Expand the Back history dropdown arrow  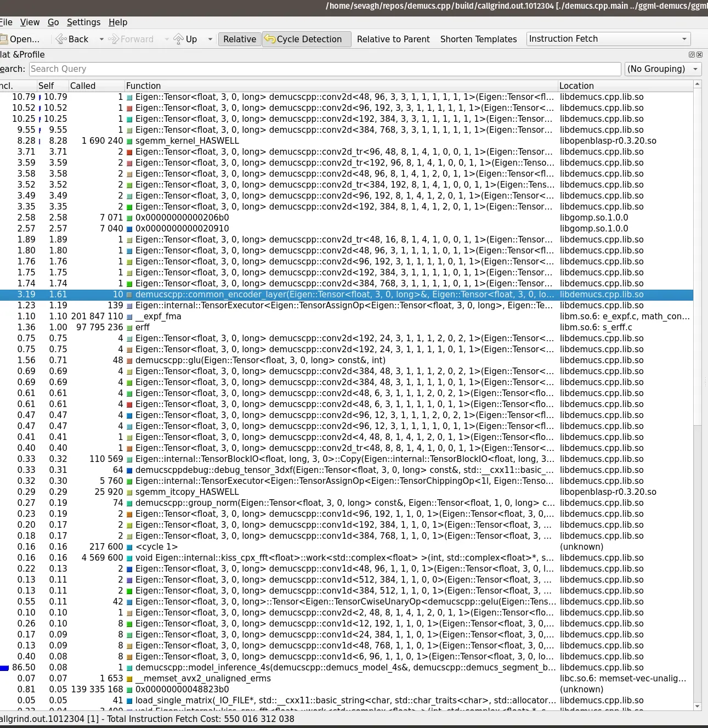(101, 39)
